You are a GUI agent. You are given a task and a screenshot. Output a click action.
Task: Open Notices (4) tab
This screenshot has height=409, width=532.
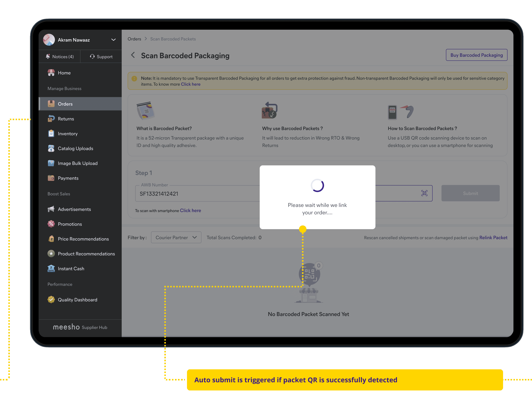click(x=60, y=57)
